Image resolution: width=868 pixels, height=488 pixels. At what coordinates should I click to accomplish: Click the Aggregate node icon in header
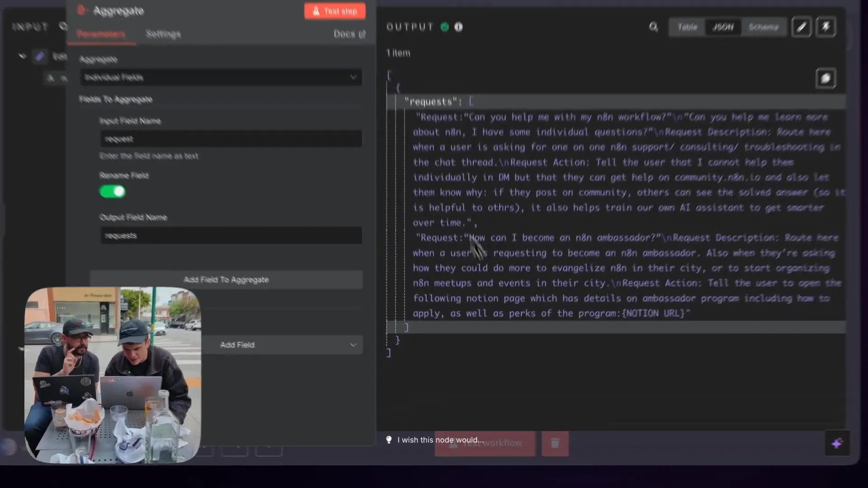(82, 10)
